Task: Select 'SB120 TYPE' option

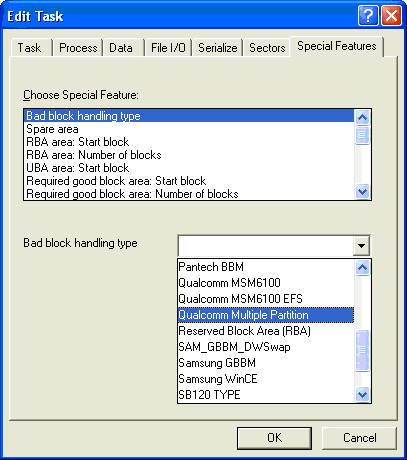Action: coord(266,395)
